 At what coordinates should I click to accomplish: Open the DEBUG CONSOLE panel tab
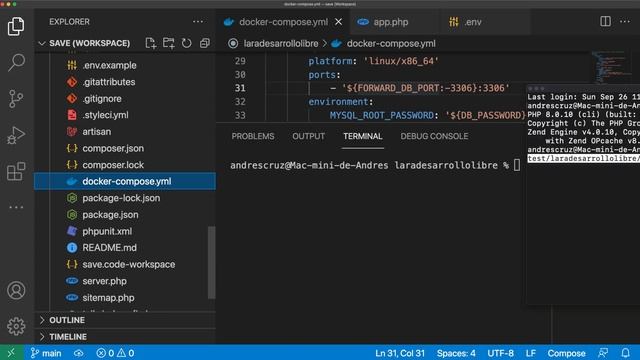point(434,136)
